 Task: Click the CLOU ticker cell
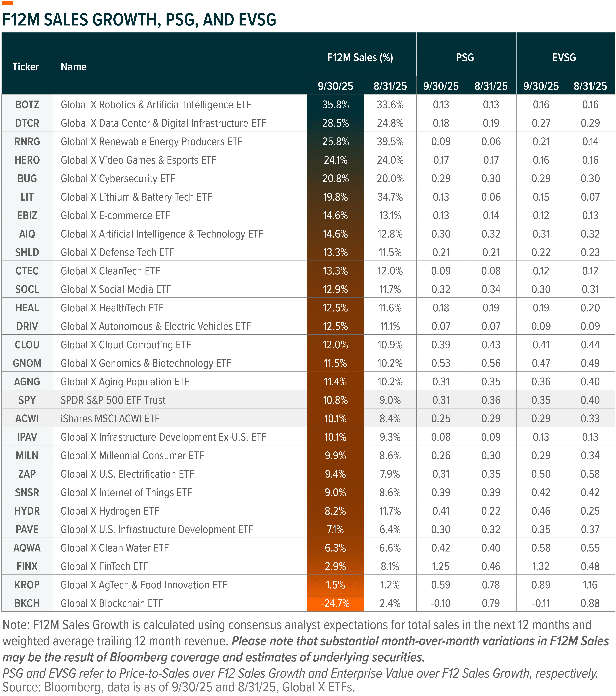(27, 345)
